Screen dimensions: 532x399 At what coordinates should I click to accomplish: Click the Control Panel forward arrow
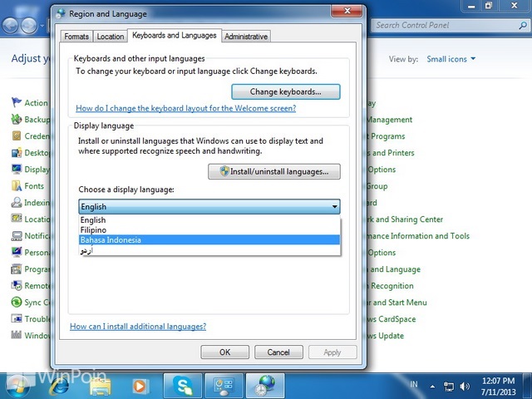click(29, 25)
